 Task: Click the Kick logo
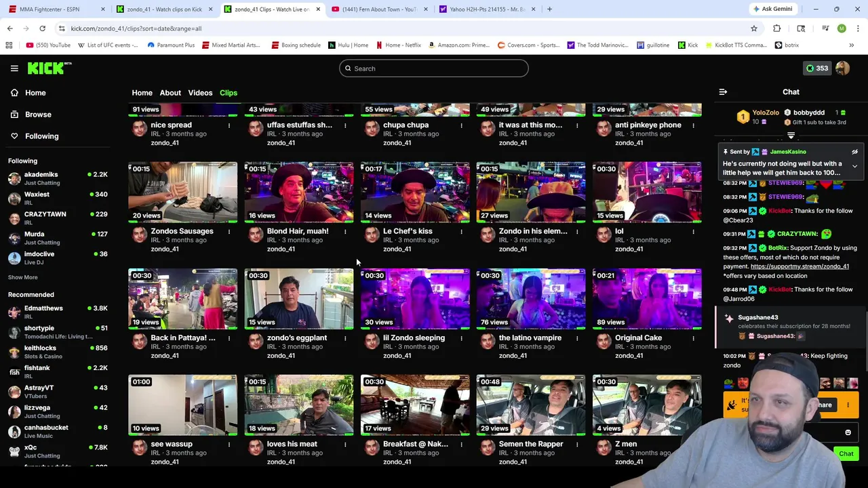click(x=49, y=68)
